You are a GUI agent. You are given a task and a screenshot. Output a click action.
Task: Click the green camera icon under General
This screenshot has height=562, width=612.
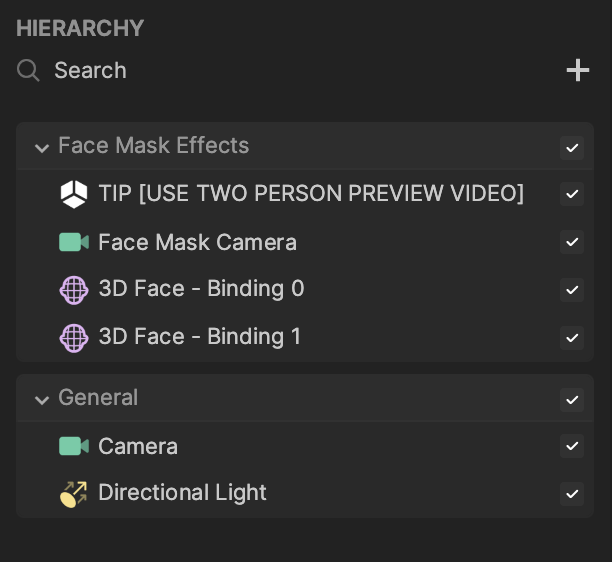[74, 446]
